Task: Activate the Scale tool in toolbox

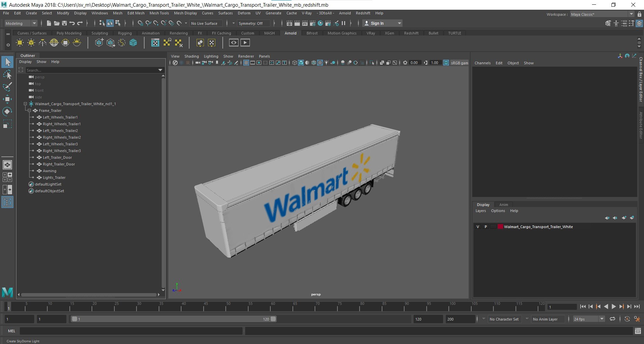Action: click(7, 124)
